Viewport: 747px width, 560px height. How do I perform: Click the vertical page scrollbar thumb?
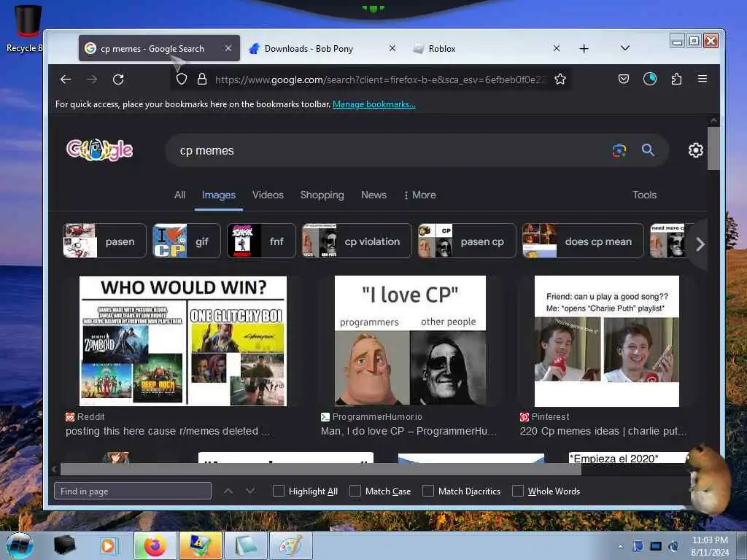click(713, 147)
